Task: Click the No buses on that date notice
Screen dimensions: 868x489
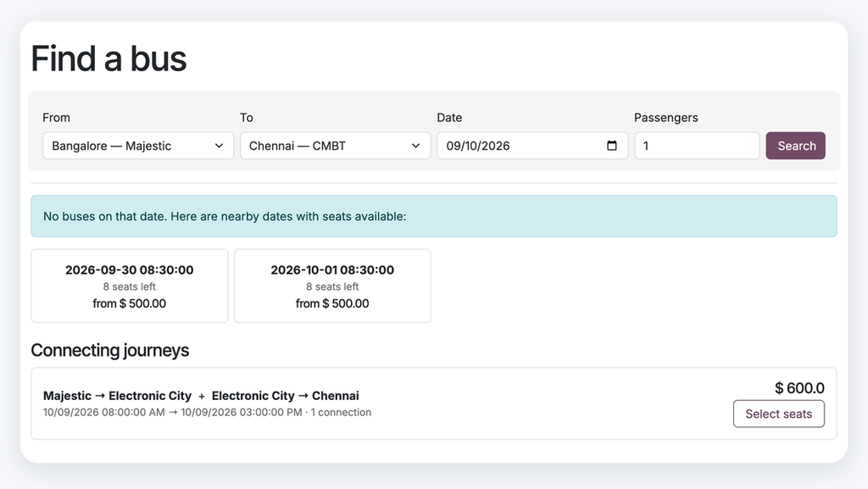Action: pos(434,216)
